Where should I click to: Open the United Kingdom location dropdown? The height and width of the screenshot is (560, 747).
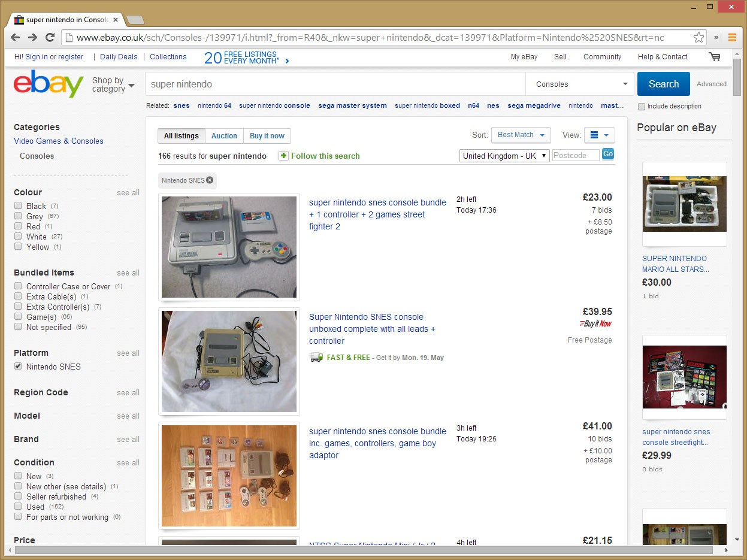(x=505, y=156)
